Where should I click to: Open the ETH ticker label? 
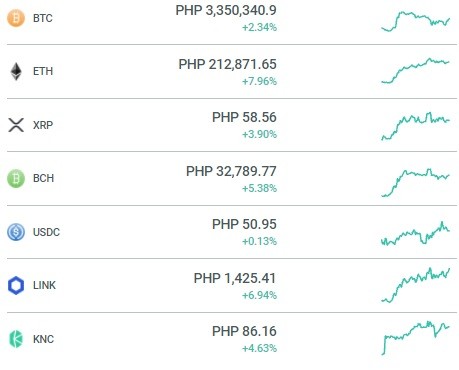[43, 71]
